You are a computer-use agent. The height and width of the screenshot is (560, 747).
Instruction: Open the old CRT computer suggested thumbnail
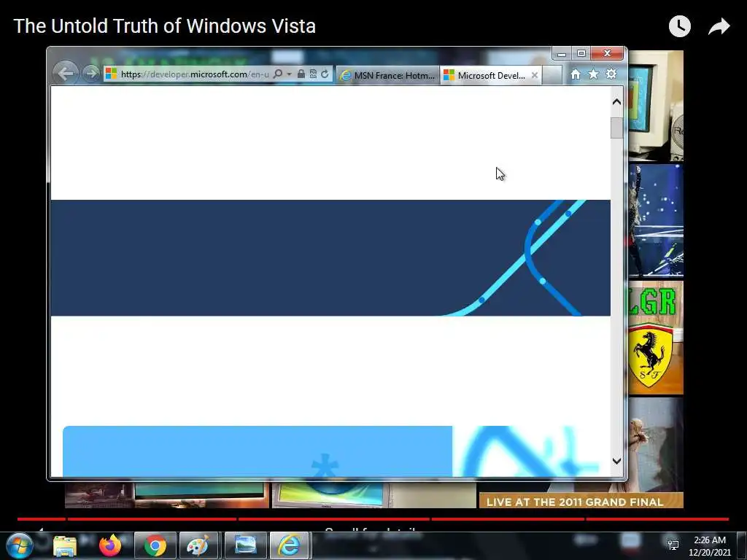(x=656, y=106)
